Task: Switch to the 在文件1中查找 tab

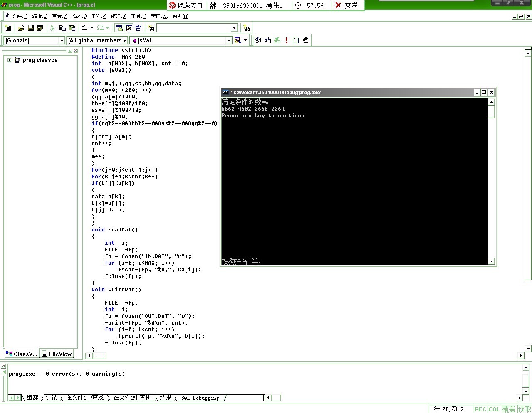Action: pyautogui.click(x=85, y=398)
